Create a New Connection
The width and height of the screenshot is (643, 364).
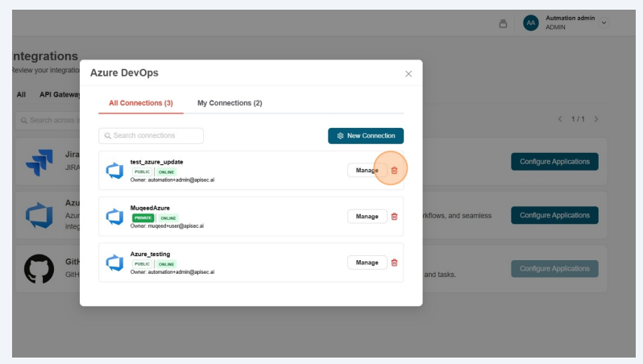point(366,136)
